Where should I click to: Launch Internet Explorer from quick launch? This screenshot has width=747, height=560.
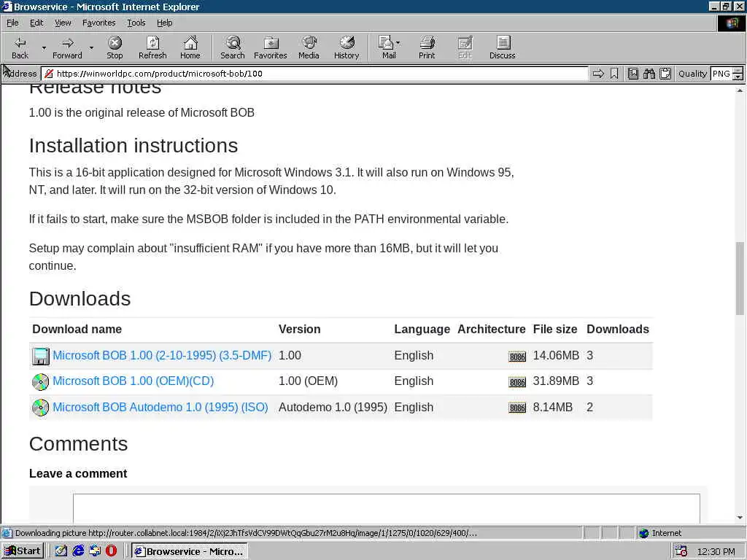coord(78,551)
